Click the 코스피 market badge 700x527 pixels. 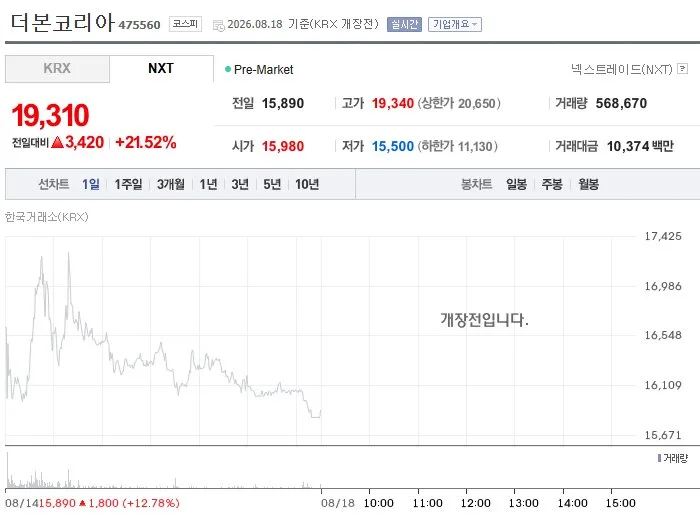185,24
